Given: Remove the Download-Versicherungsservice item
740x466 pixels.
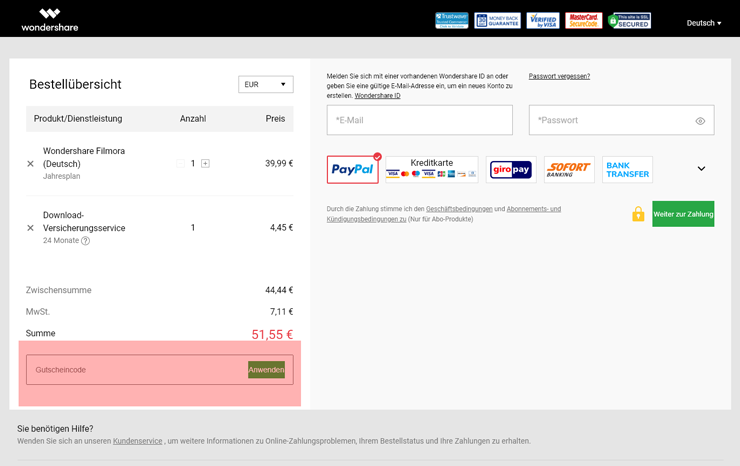Looking at the screenshot, I should point(31,228).
